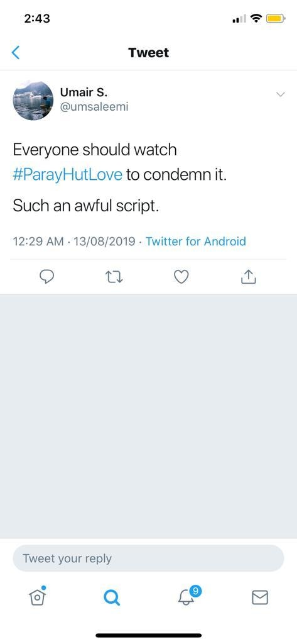297x644 pixels.
Task: Tap the @umsaleemi handle
Action: pos(94,107)
